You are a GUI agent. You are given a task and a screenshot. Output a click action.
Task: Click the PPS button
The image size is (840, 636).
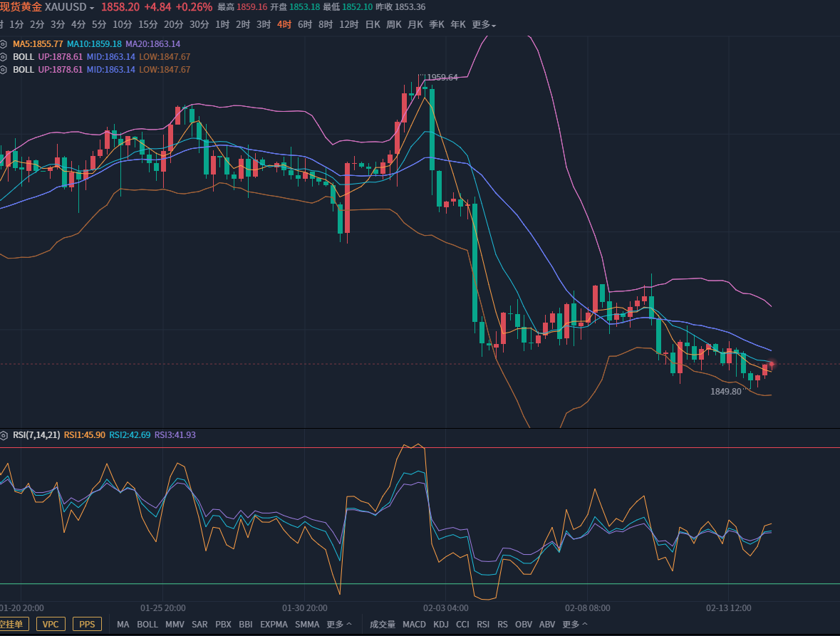click(x=87, y=625)
